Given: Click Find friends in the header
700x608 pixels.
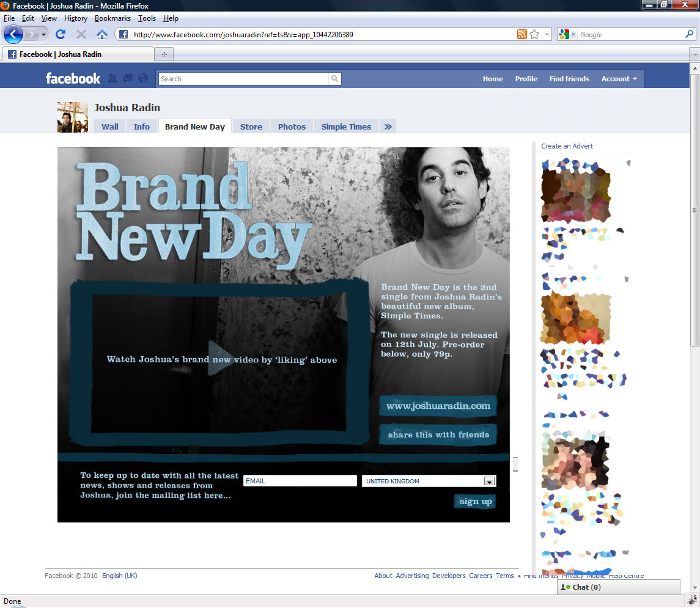Looking at the screenshot, I should 569,79.
